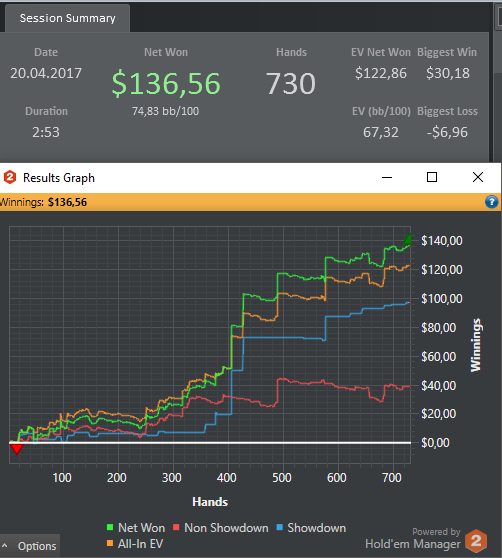Click the 400 hands x-axis label
The image size is (502, 558).
[x=227, y=478]
